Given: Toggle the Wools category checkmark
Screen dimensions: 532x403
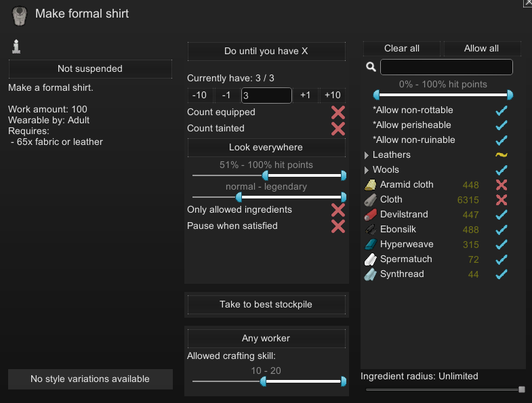Looking at the screenshot, I should click(x=502, y=170).
